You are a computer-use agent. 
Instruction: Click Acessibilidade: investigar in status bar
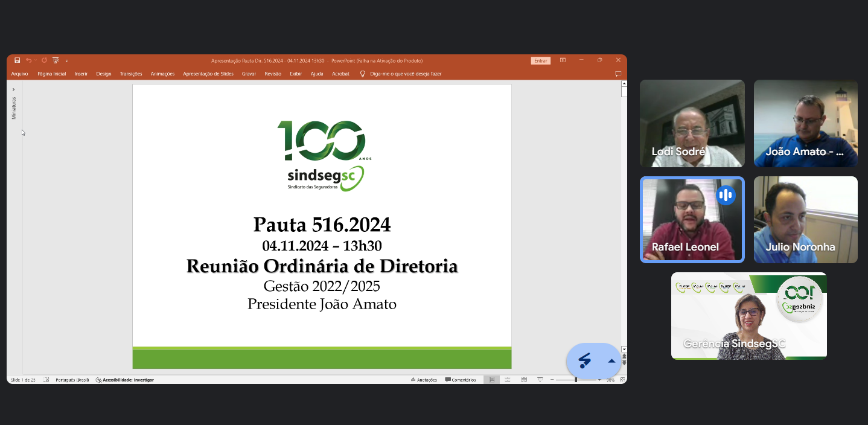pos(124,380)
